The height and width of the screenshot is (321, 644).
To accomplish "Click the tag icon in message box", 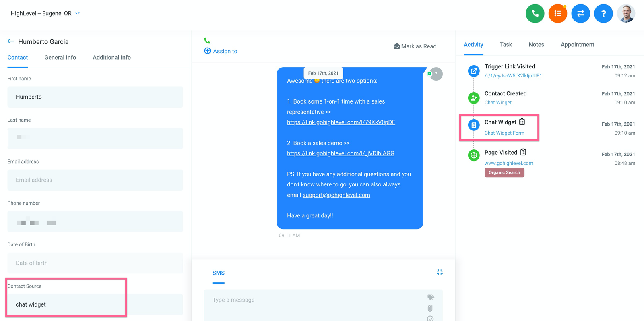I will 431,297.
